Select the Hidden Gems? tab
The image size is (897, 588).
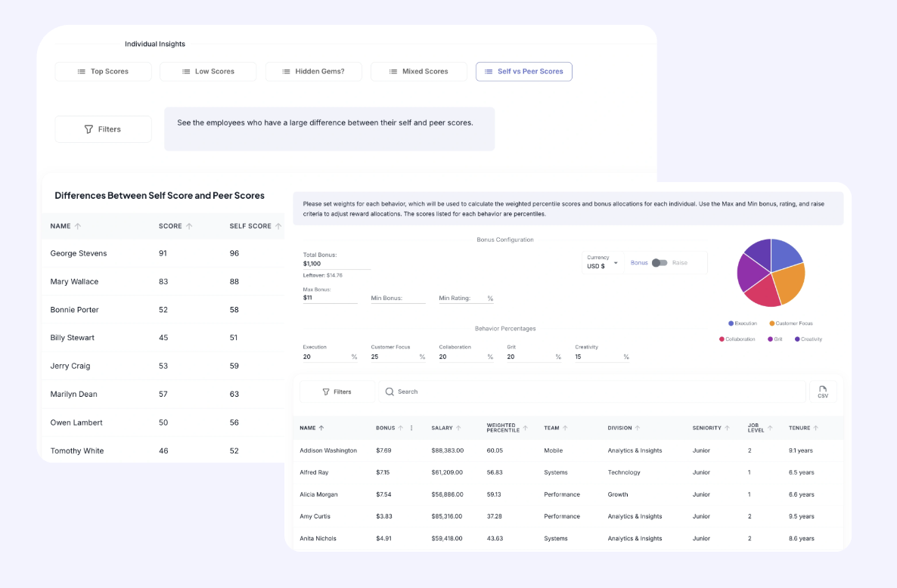(x=314, y=72)
